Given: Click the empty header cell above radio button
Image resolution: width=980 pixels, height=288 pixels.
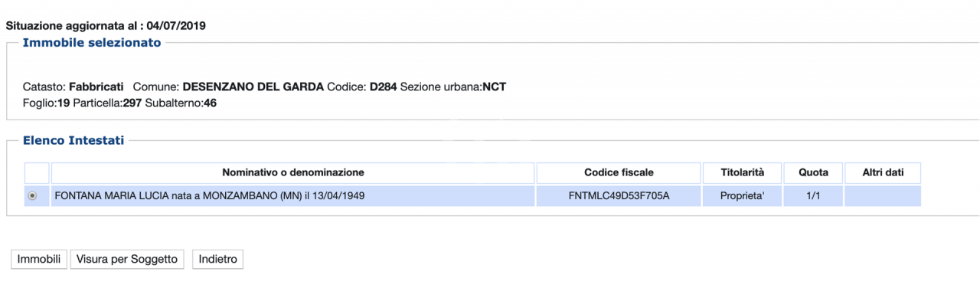Looking at the screenshot, I should [37, 173].
